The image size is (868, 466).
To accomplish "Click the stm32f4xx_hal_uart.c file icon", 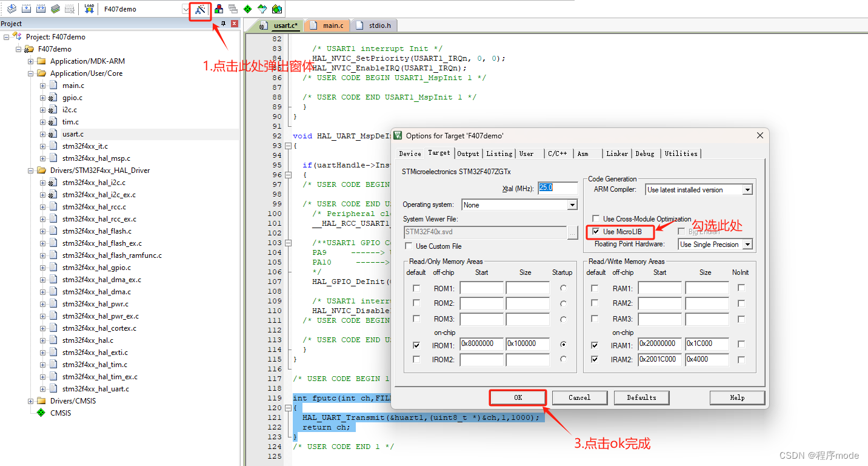I will (x=53, y=389).
